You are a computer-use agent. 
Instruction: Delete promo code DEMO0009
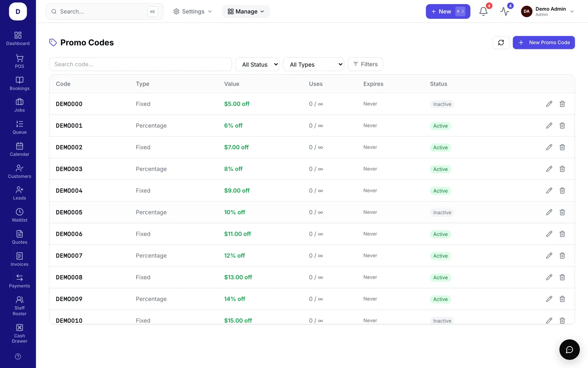pyautogui.click(x=562, y=299)
